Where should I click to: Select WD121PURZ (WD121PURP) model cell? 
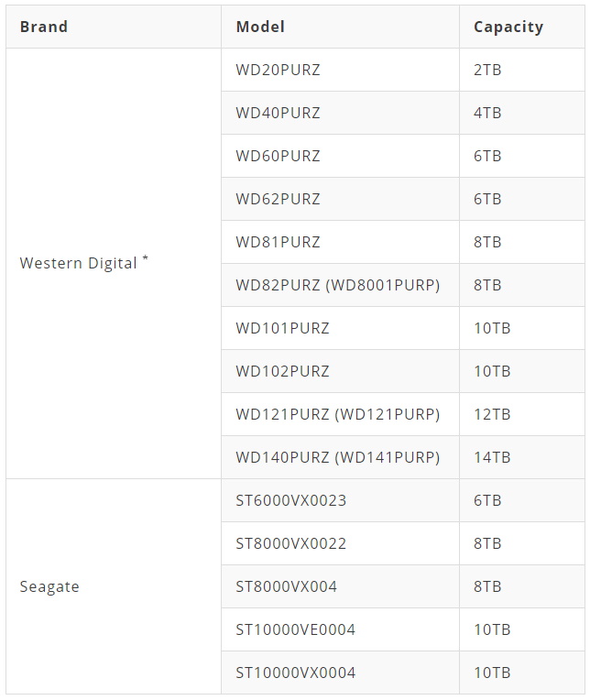(x=340, y=414)
